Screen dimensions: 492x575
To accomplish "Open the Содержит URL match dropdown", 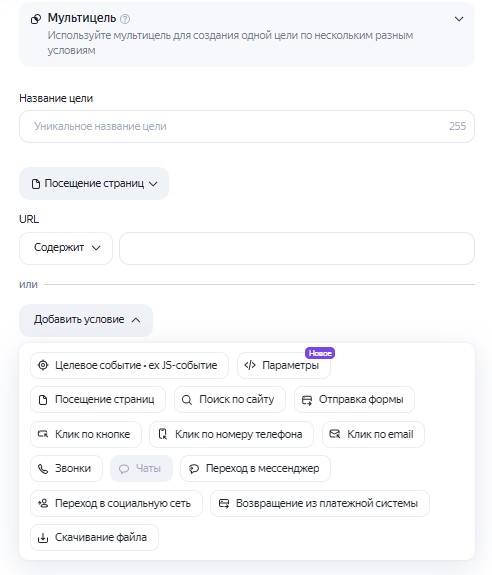I will (66, 248).
